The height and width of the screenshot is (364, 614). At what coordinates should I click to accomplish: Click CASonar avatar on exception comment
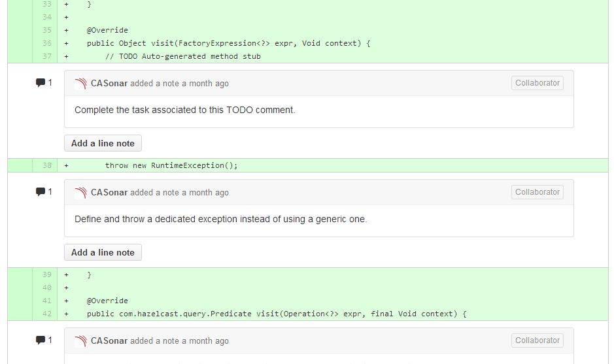[80, 193]
